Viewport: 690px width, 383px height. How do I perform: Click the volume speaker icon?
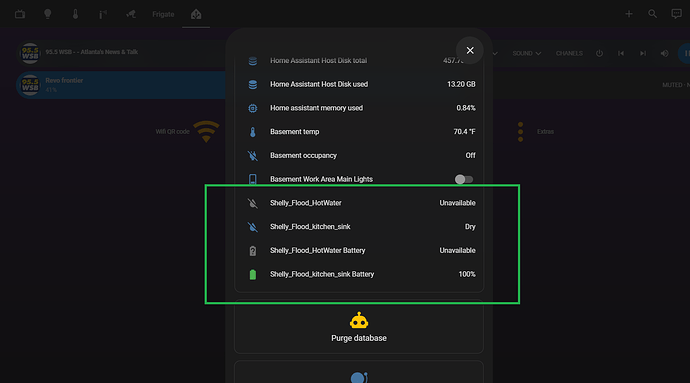pyautogui.click(x=664, y=53)
